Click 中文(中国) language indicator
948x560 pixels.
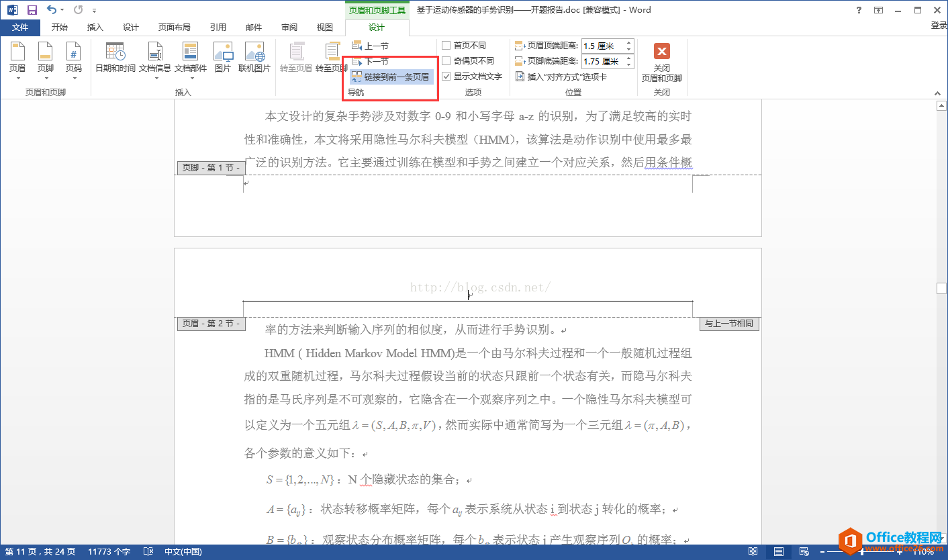183,552
